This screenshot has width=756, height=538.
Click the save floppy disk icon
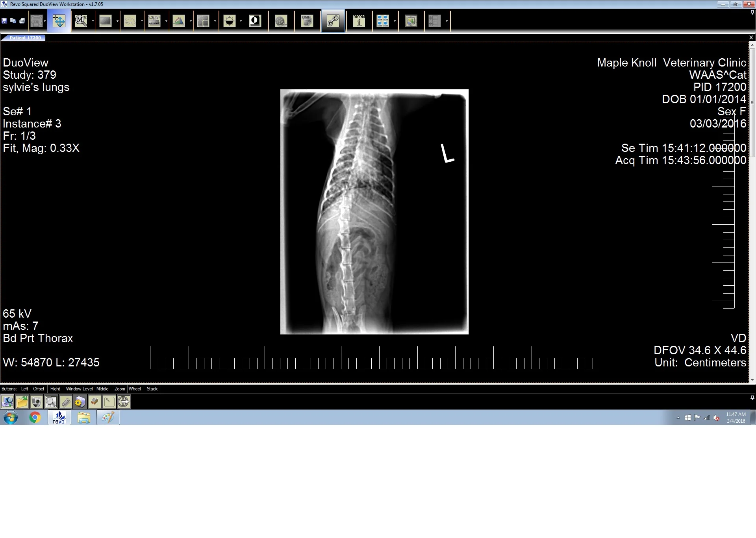click(x=4, y=21)
